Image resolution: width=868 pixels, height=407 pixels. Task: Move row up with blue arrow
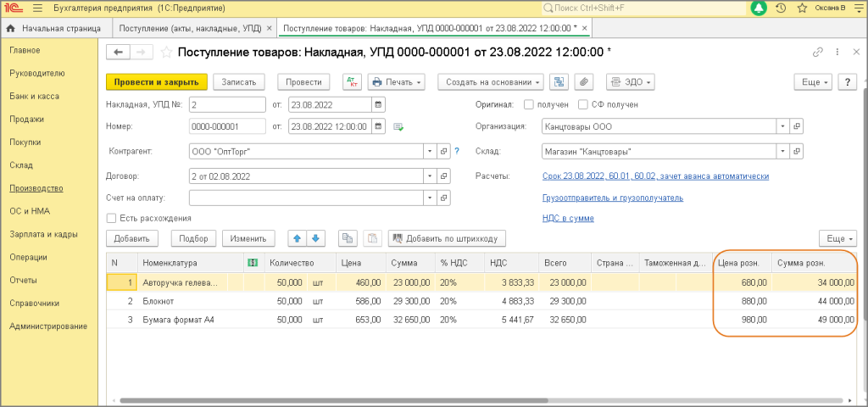(297, 238)
